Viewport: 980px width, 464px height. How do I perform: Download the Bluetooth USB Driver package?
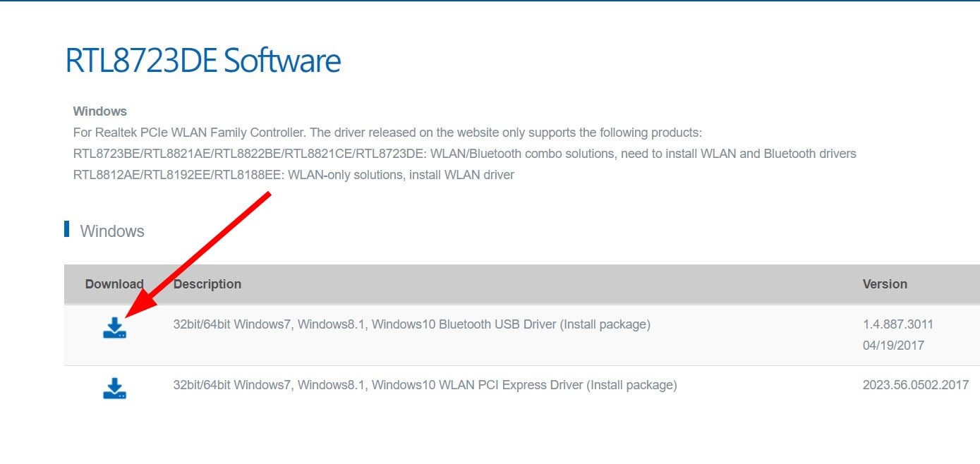tap(114, 328)
